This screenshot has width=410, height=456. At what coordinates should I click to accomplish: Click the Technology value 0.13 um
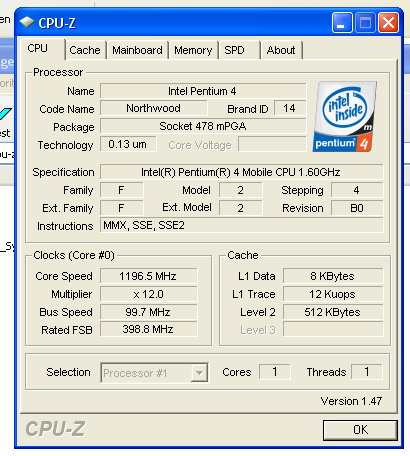(128, 144)
